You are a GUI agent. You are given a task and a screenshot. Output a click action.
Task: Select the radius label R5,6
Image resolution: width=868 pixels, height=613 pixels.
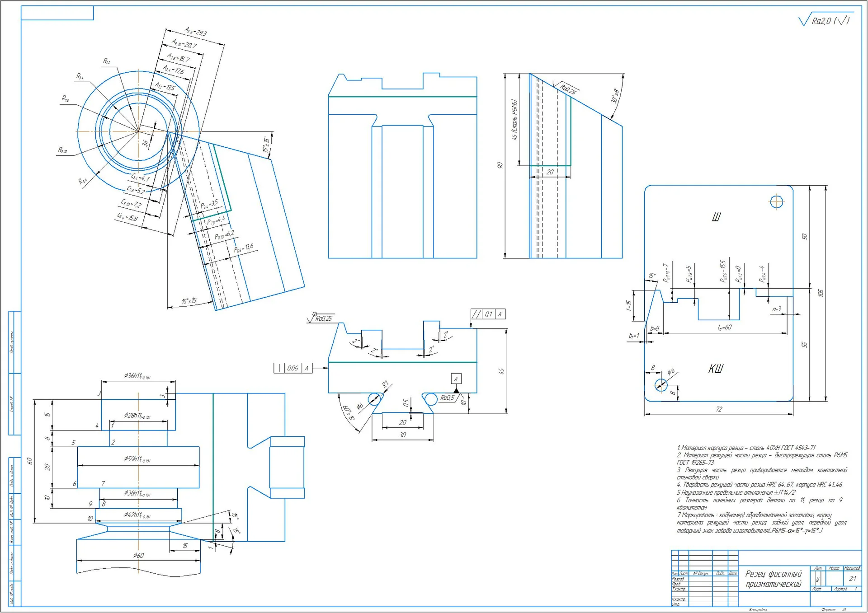point(83,182)
